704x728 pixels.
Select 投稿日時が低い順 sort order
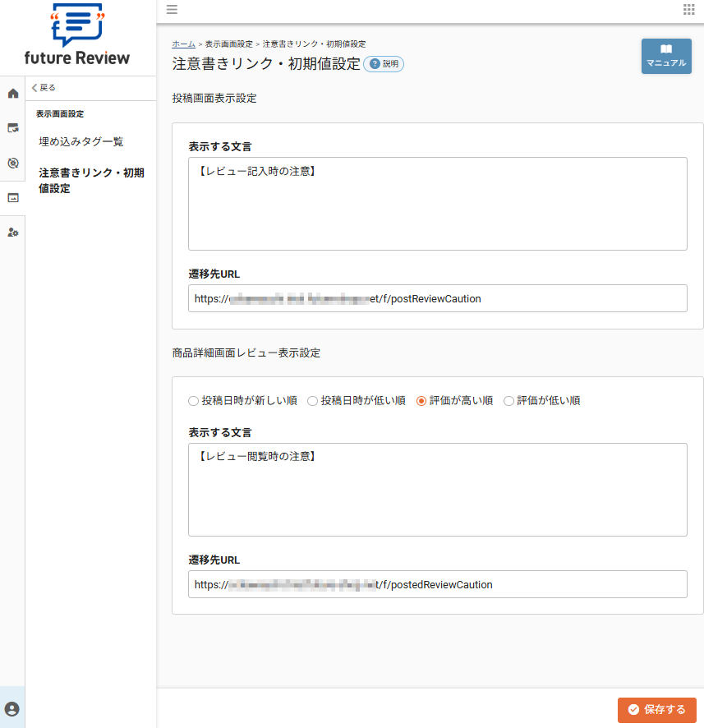click(311, 401)
